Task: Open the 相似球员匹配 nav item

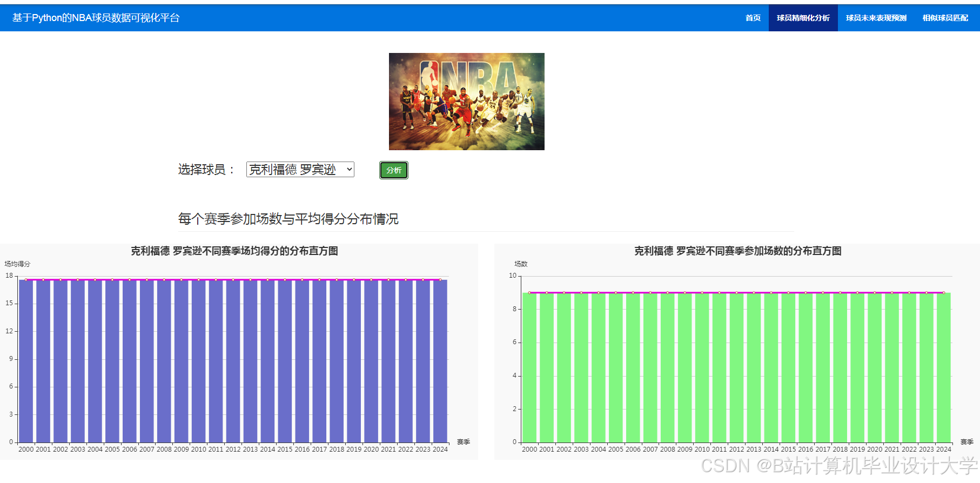Action: (945, 18)
